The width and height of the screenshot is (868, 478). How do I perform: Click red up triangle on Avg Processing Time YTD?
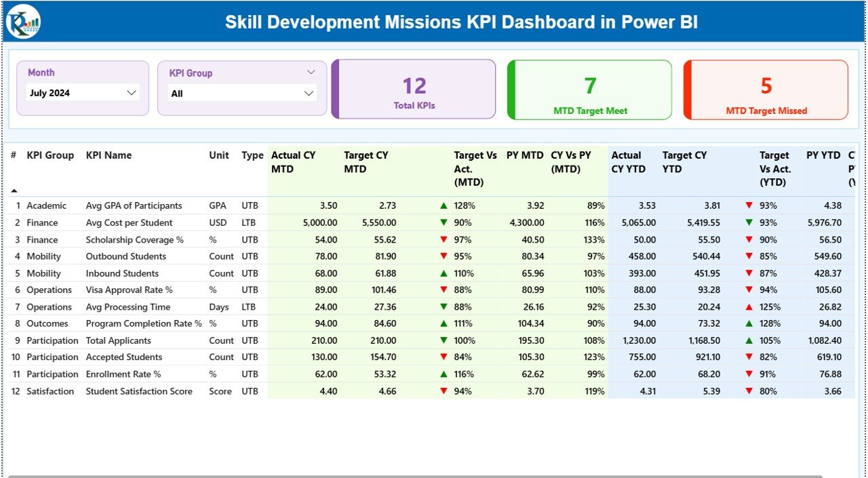(748, 306)
